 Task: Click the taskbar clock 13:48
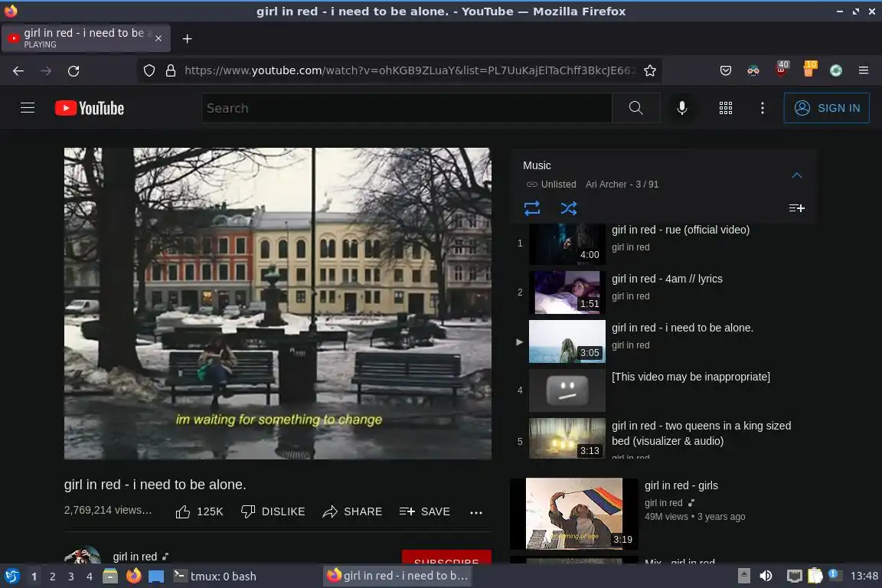coord(864,576)
